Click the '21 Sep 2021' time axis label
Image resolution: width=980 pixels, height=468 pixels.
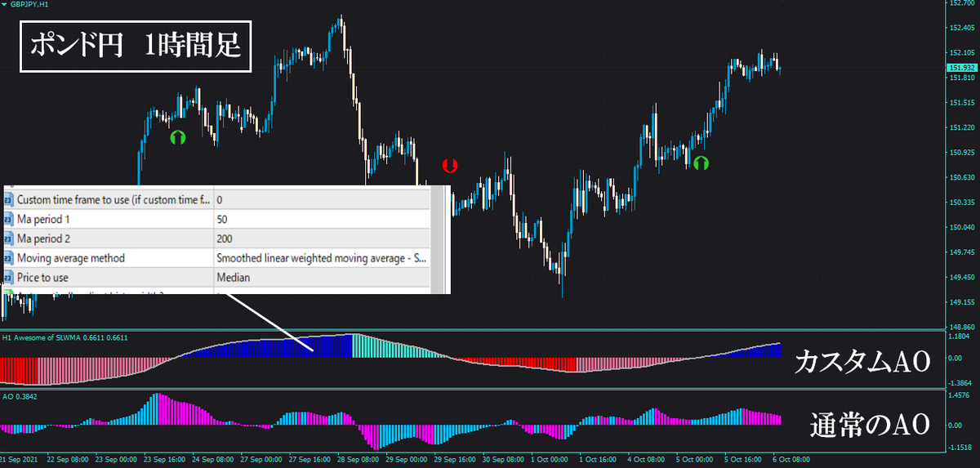coord(19,461)
